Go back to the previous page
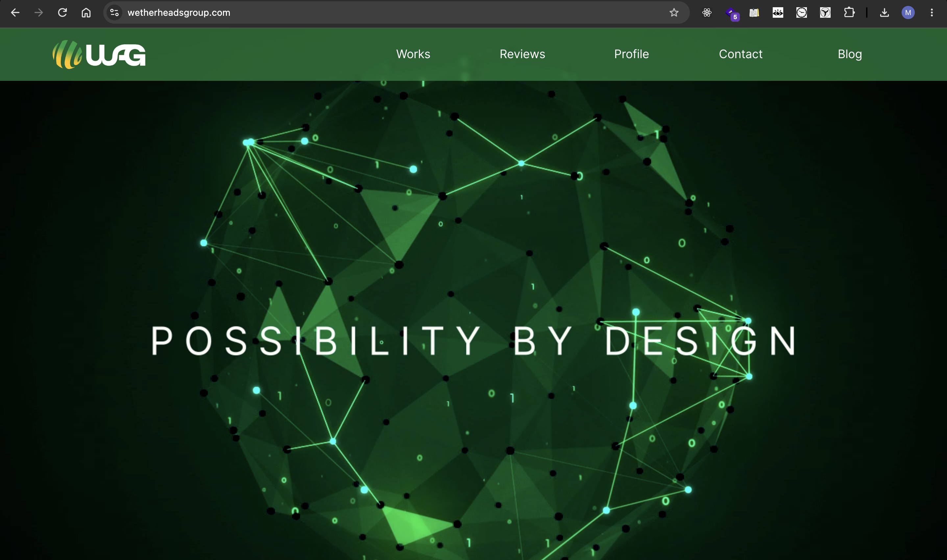 (x=15, y=12)
